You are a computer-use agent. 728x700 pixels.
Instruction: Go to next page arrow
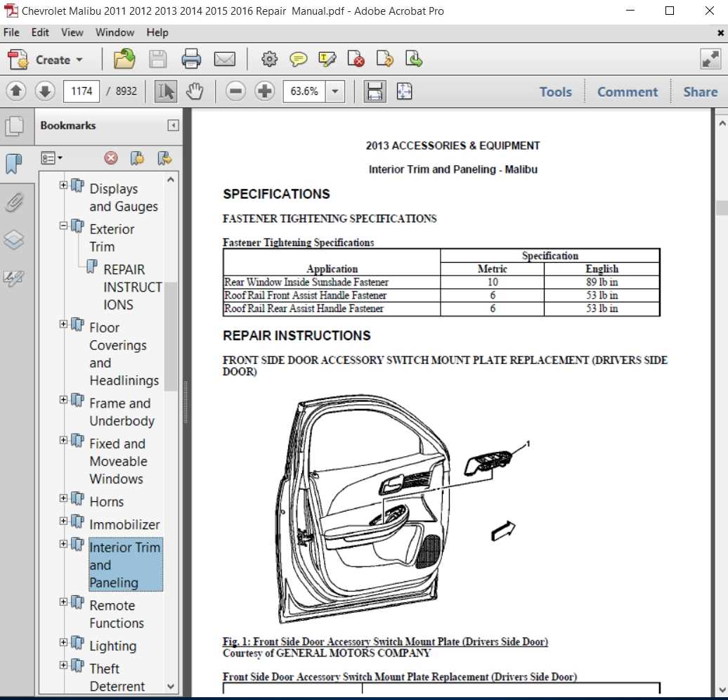point(45,91)
